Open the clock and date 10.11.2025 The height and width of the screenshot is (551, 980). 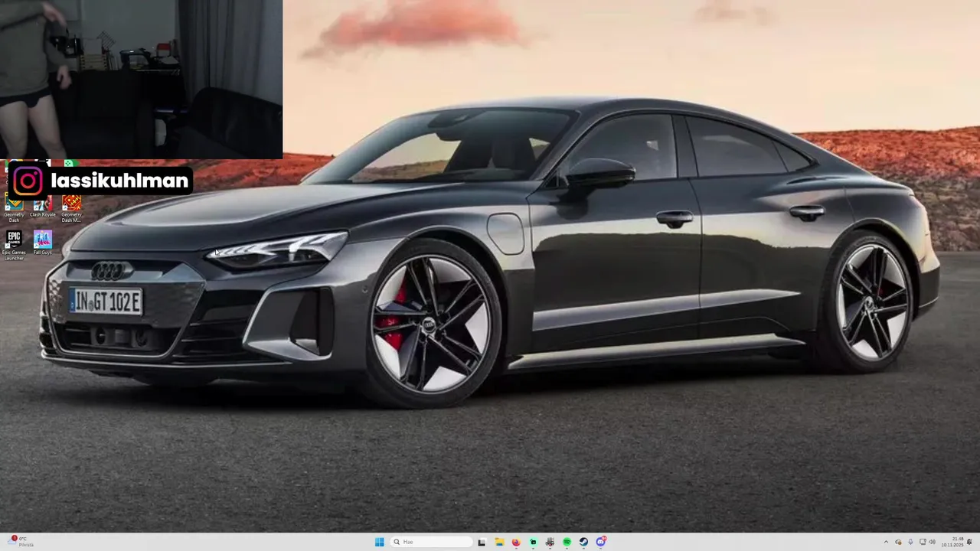click(952, 542)
